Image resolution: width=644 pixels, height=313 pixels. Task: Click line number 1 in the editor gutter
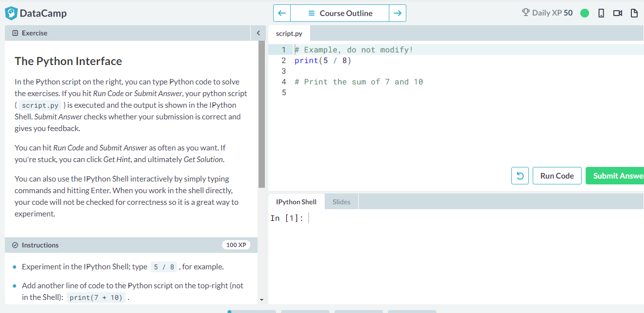coord(284,50)
